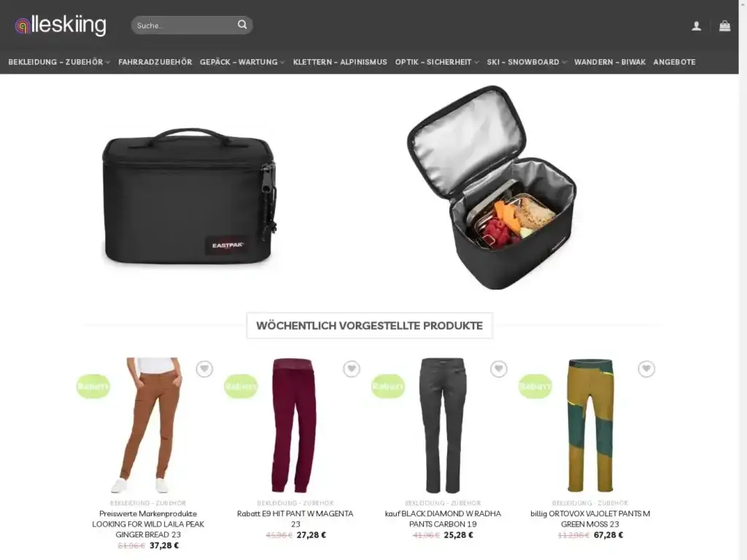
Task: Toggle wishlist heart for E9 Hit Pant
Action: tap(352, 368)
